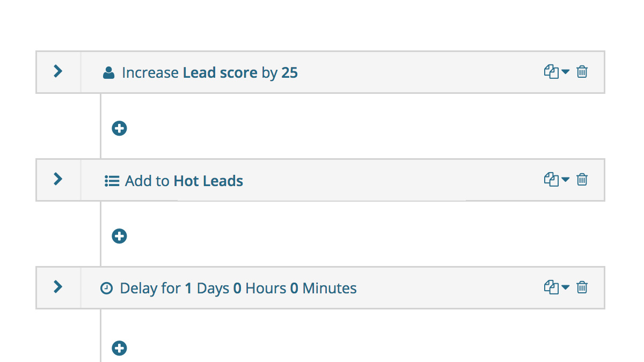Expand the Add to Hot Leads step
This screenshot has height=362, width=644.
[58, 179]
